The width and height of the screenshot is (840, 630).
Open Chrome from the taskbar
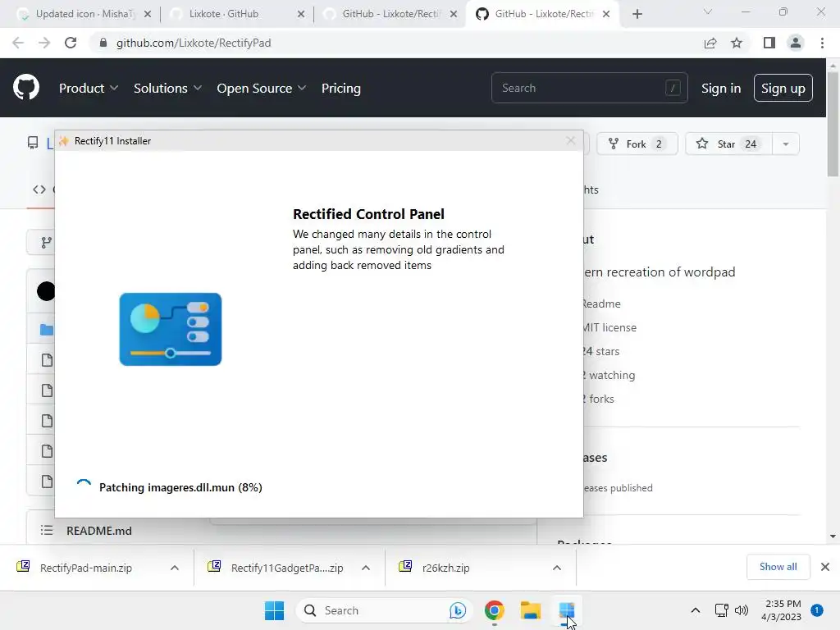click(494, 610)
